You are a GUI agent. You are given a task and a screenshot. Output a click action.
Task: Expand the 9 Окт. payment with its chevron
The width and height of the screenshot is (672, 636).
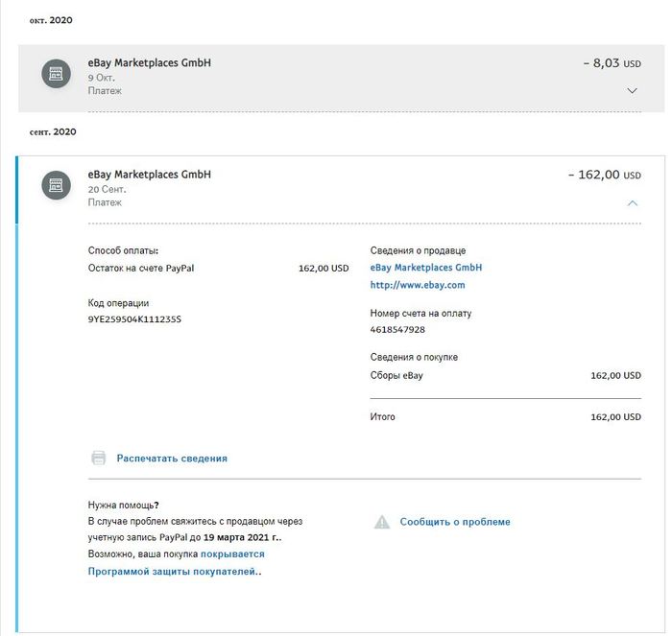click(632, 91)
